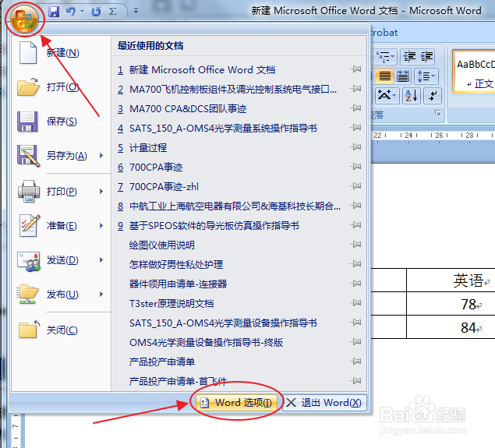Select Open (打开) in Office menu
The width and height of the screenshot is (495, 448).
(61, 86)
